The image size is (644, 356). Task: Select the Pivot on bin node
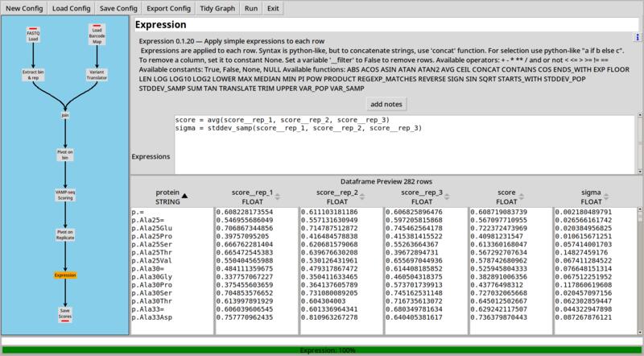coord(65,155)
